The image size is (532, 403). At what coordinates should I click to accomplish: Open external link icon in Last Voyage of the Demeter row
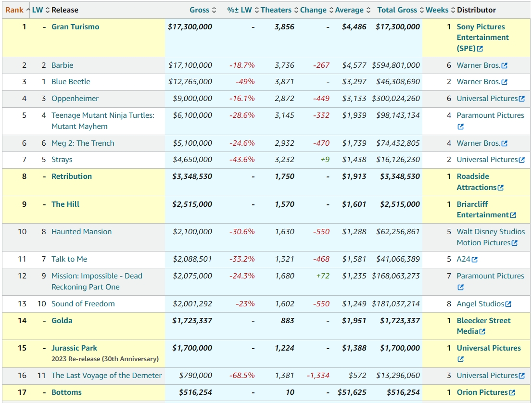[522, 376]
